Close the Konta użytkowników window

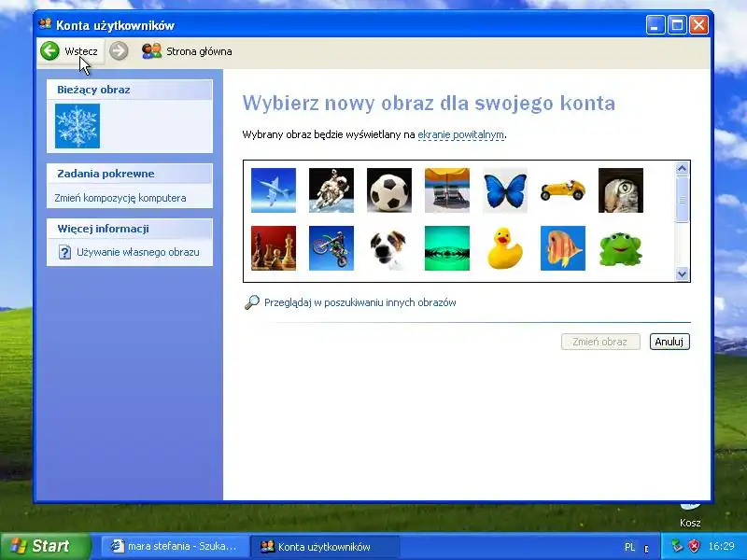[698, 25]
